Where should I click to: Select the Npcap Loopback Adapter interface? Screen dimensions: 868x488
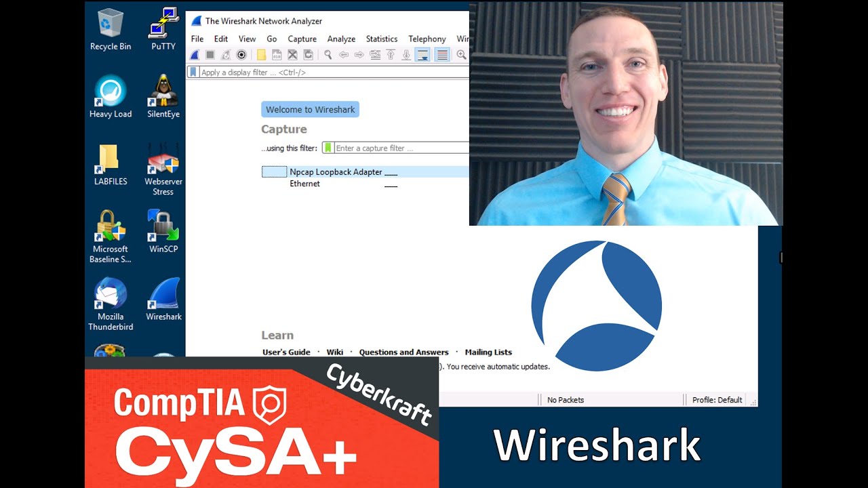pyautogui.click(x=365, y=172)
